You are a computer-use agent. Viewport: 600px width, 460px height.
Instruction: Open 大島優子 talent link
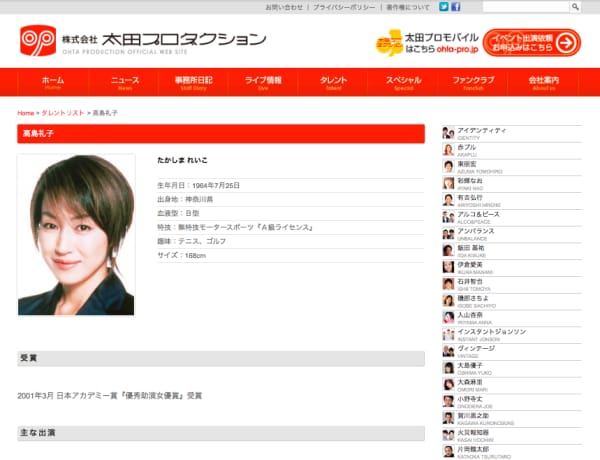tap(470, 365)
